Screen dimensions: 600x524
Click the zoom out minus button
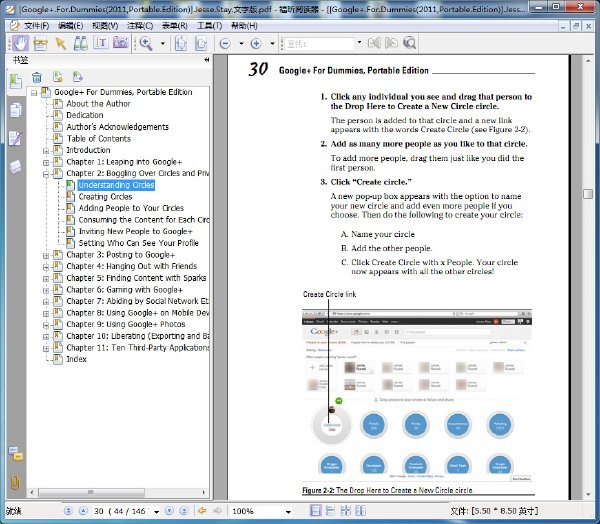[225, 43]
